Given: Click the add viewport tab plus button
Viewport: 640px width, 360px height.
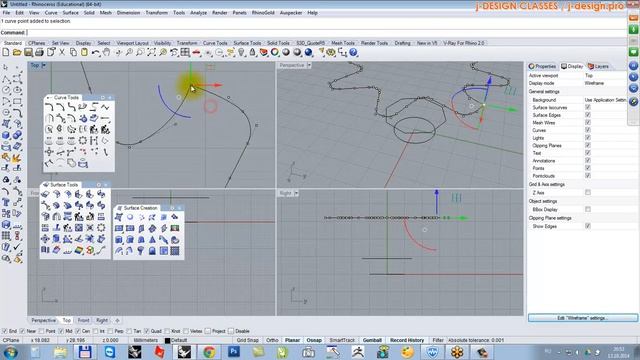Looking at the screenshot, I should pyautogui.click(x=117, y=320).
